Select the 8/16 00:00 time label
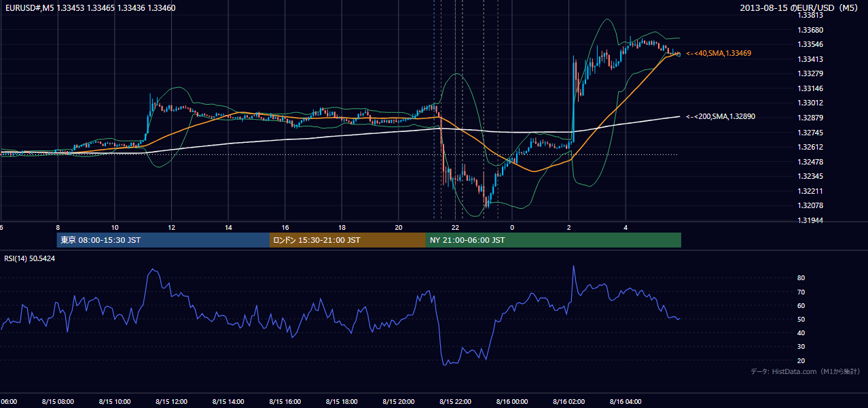 coord(512,401)
